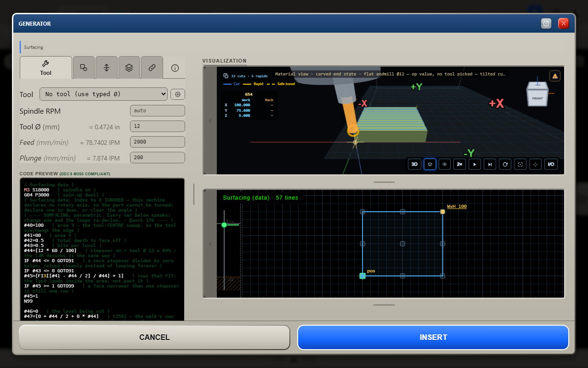Screen dimensions: 588x368
Task: Change the 2× playback speed
Action: pos(459,164)
